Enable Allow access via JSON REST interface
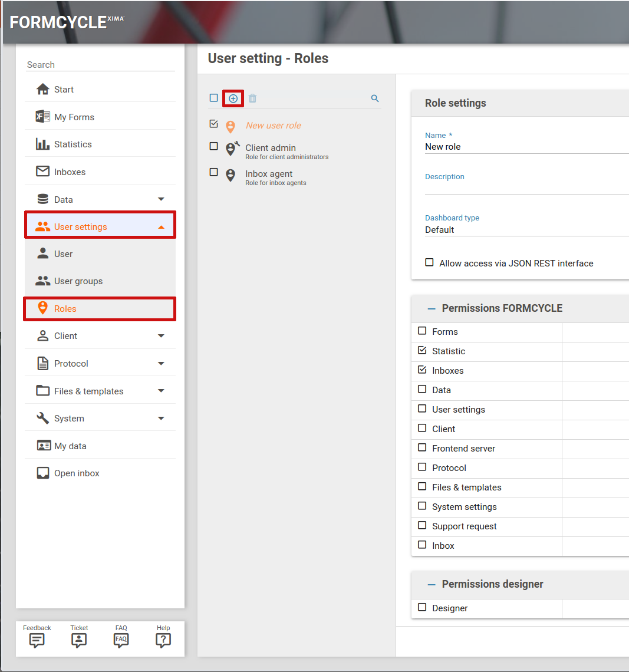Screen dimensions: 629x672 pos(430,263)
